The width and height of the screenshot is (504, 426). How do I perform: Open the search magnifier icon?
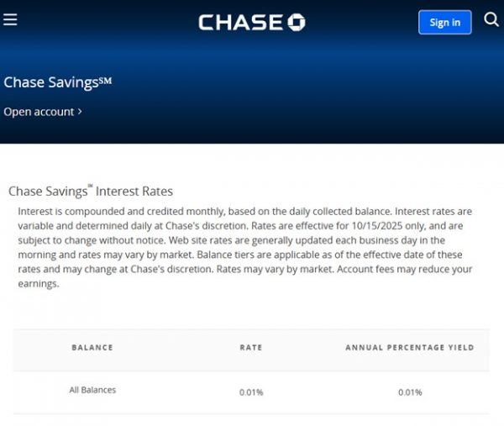491,19
